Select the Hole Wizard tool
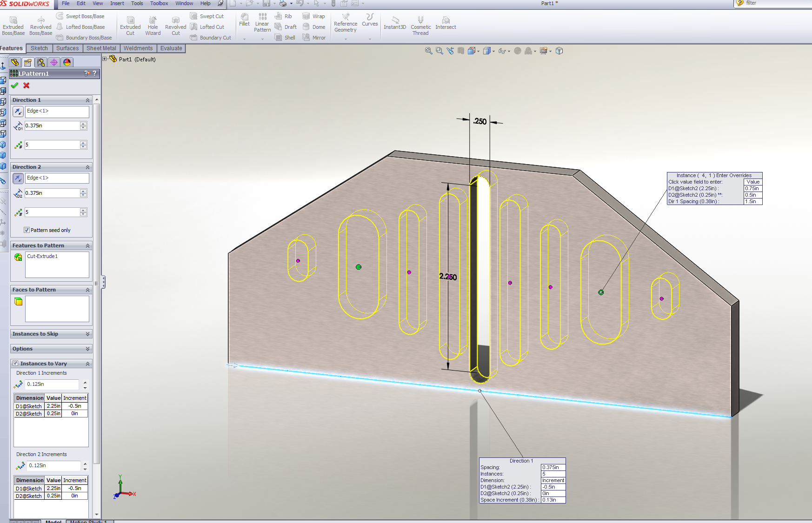 pos(153,21)
